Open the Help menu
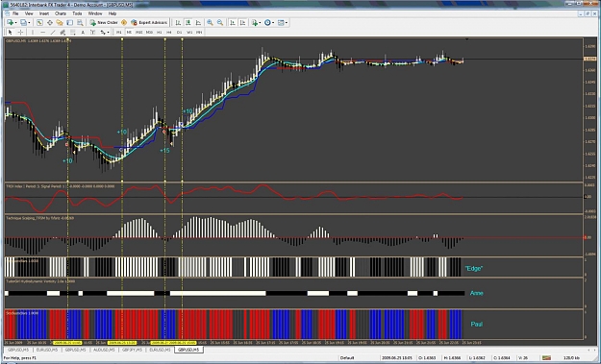Image resolution: width=601 pixels, height=364 pixels. (x=113, y=13)
